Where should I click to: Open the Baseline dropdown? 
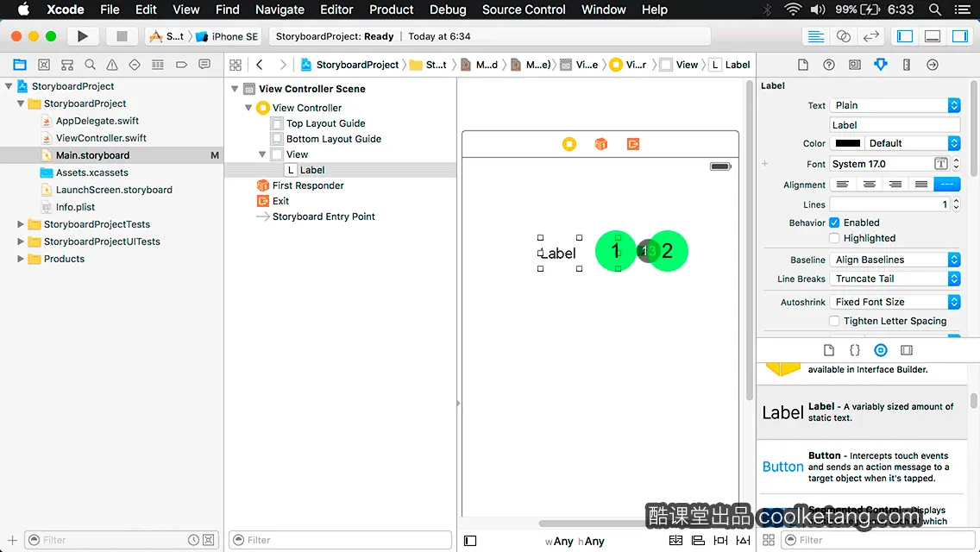pyautogui.click(x=895, y=260)
